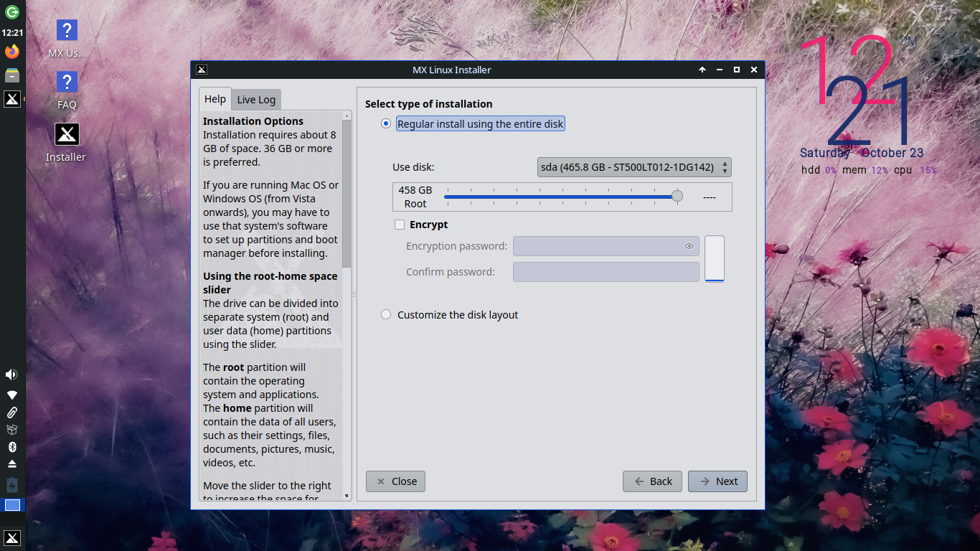Maximize the MX Linux Installer window

737,70
